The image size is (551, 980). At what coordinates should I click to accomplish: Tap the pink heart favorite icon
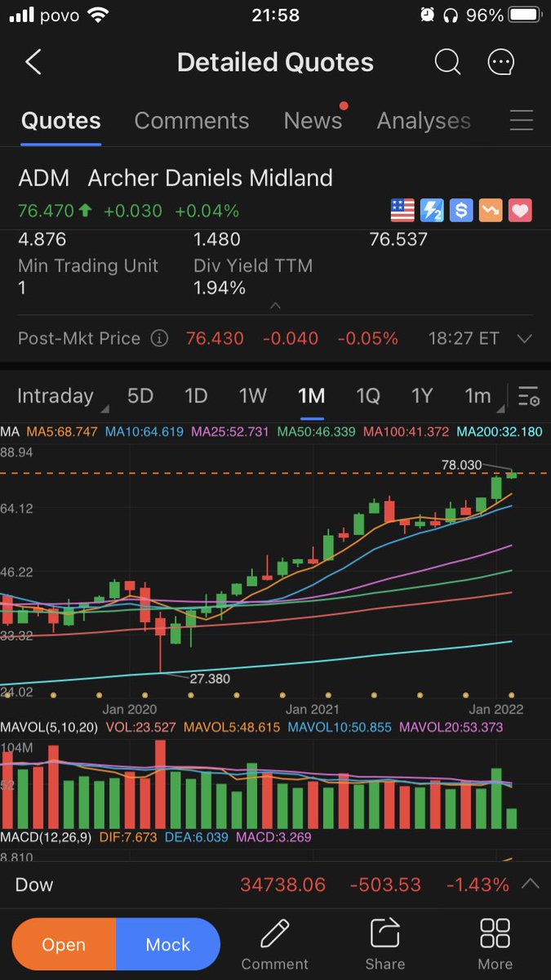[520, 211]
